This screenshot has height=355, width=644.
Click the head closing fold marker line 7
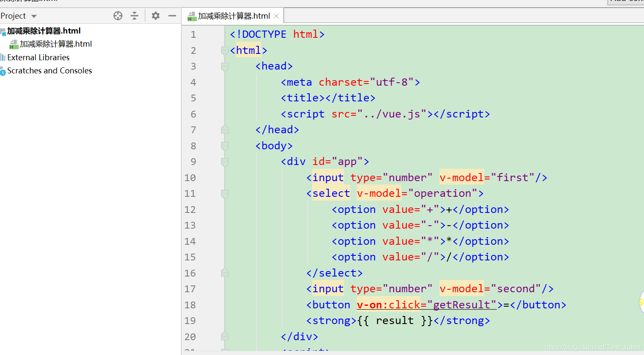[x=225, y=130]
